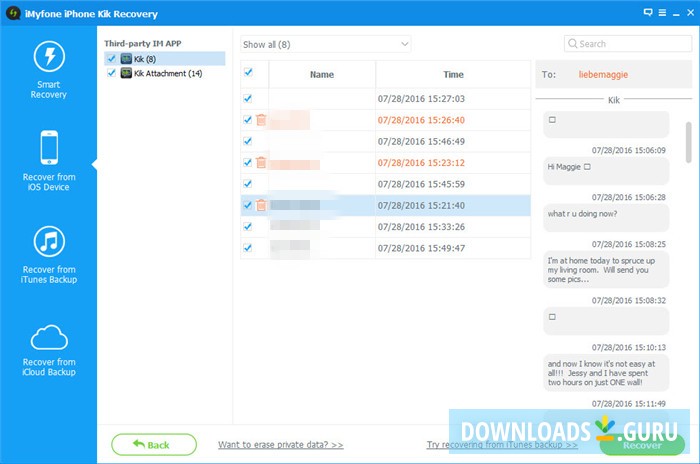Select the 'what r u doing now?' message
Screen dimensions: 700x464
[x=606, y=218]
